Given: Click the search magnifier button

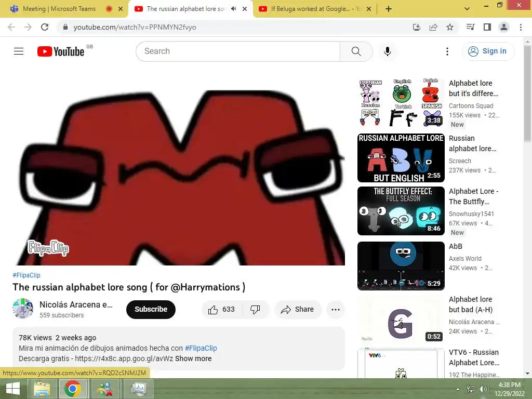Looking at the screenshot, I should point(356,51).
